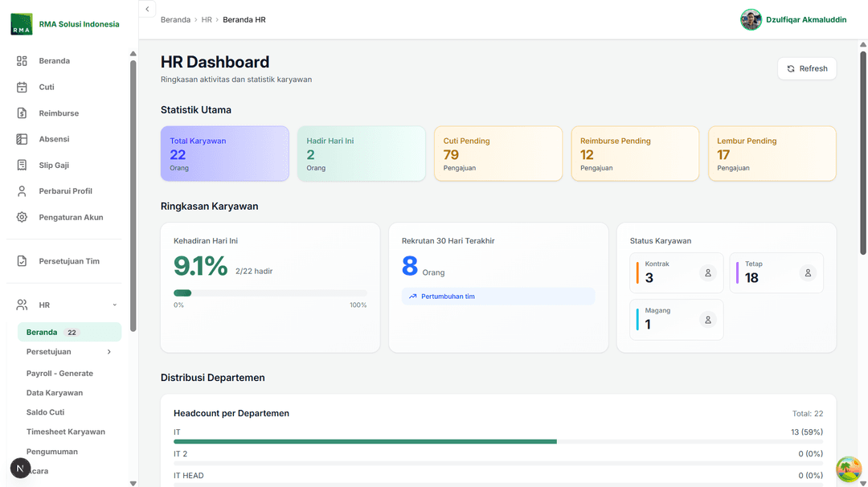Click the person icon on the Kontrak card
Image resolution: width=868 pixels, height=487 pixels.
(x=708, y=272)
